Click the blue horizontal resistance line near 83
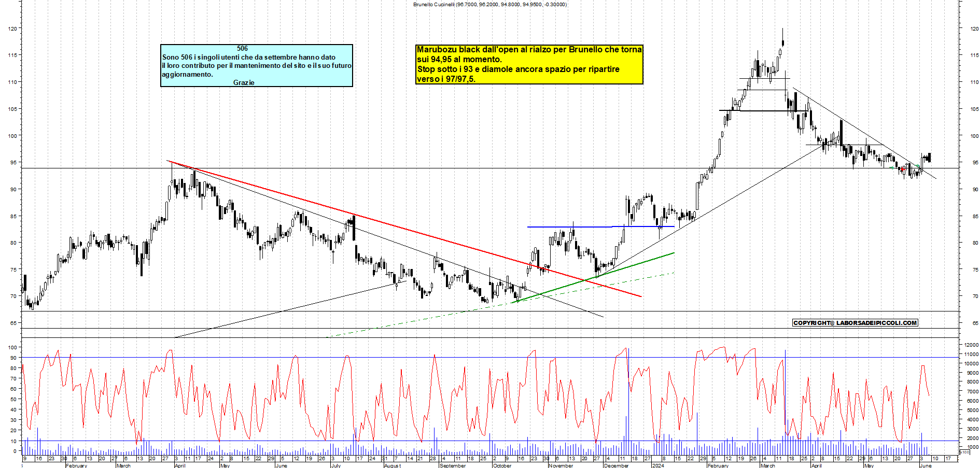Screen dimensions: 980x468 tap(600, 226)
